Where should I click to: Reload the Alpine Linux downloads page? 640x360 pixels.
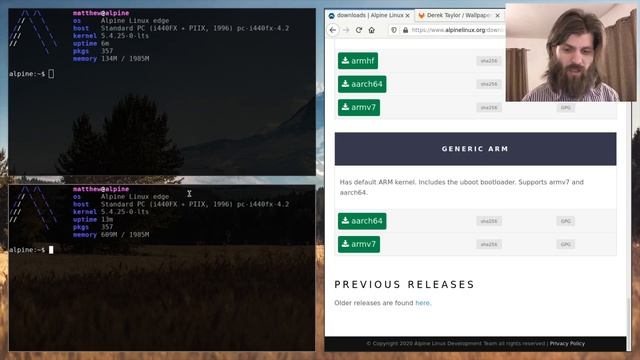coord(359,30)
